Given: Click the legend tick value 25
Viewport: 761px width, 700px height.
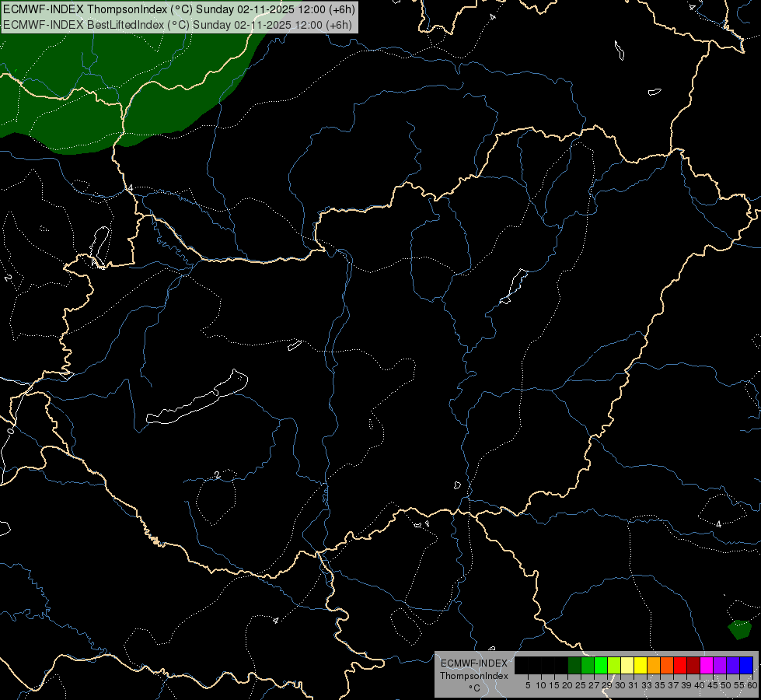Looking at the screenshot, I should coord(581,685).
